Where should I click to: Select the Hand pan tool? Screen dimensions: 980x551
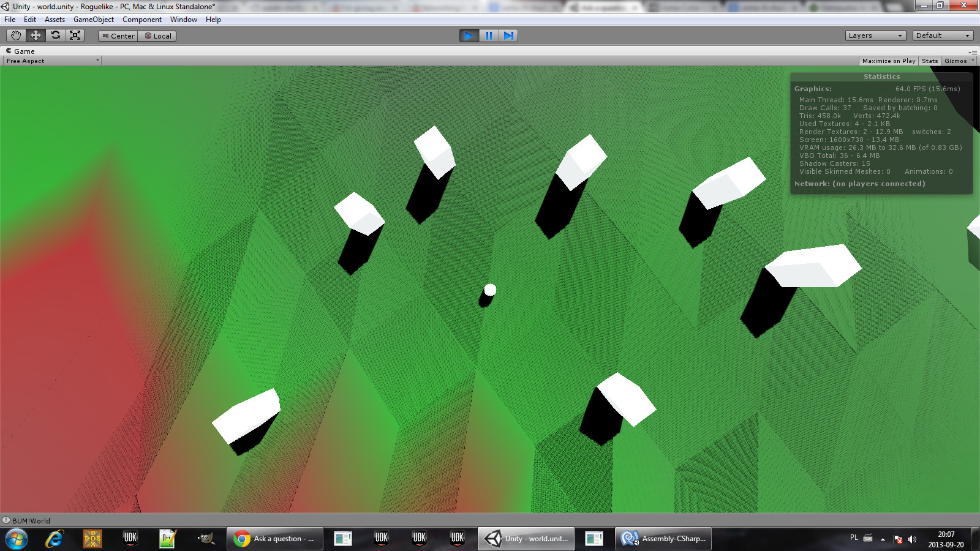[x=15, y=35]
